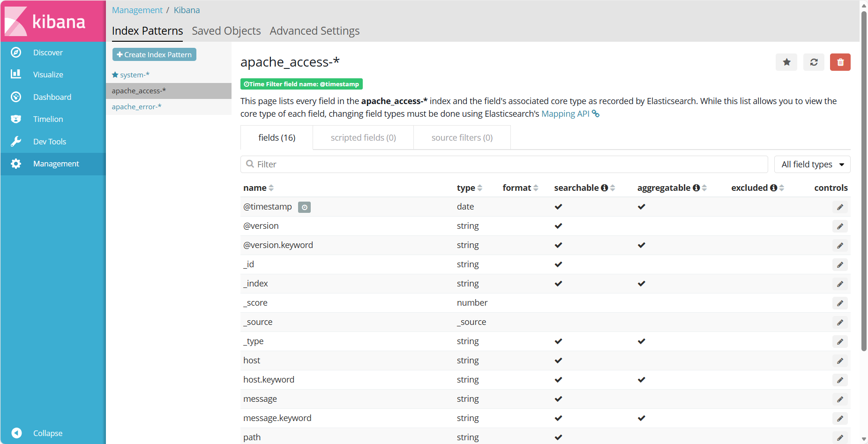
Task: Switch to scripted fields tab
Action: (363, 138)
